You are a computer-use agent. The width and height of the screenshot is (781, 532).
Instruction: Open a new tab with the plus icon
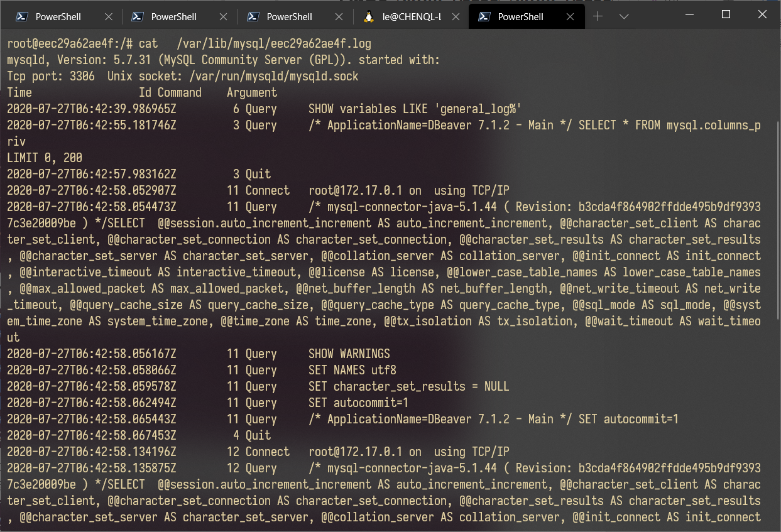598,17
